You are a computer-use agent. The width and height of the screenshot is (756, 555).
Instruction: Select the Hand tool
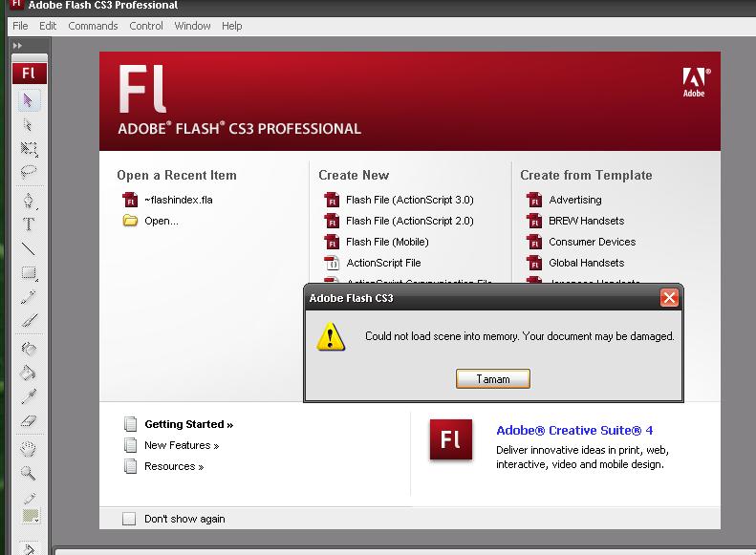(29, 449)
